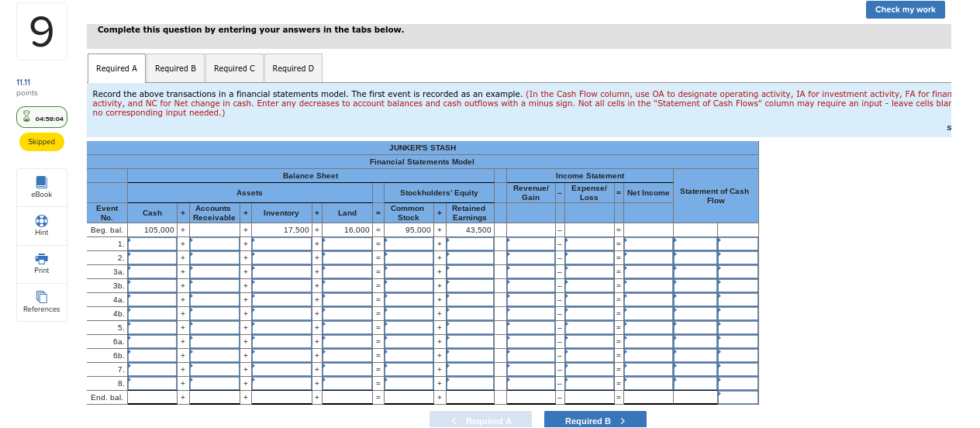Click the Land cell in row 2
This screenshot has height=428, width=980.
click(347, 258)
